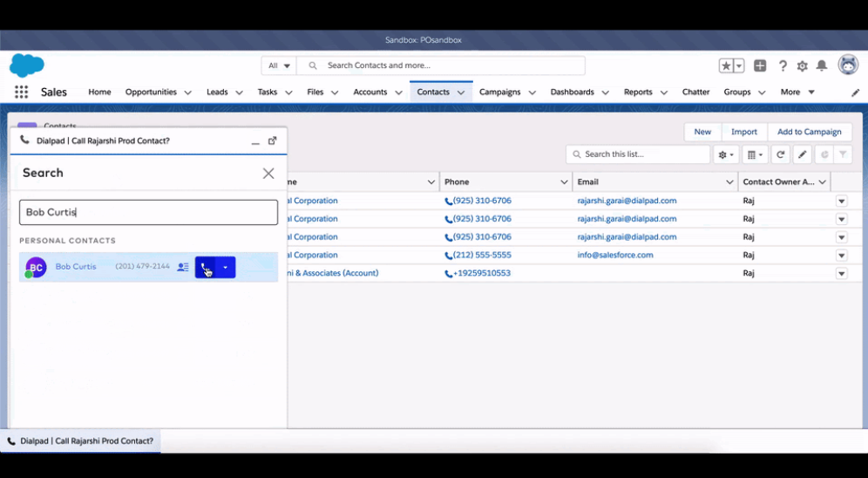
Task: Call Bob Curtis with the phone button
Action: (206, 267)
